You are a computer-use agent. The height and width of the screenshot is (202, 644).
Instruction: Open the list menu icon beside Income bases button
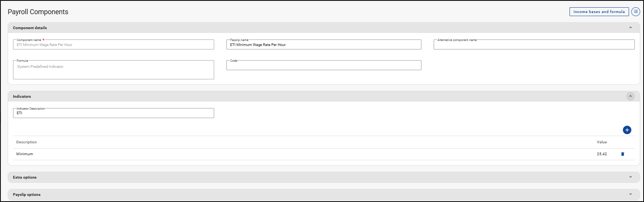pos(636,12)
